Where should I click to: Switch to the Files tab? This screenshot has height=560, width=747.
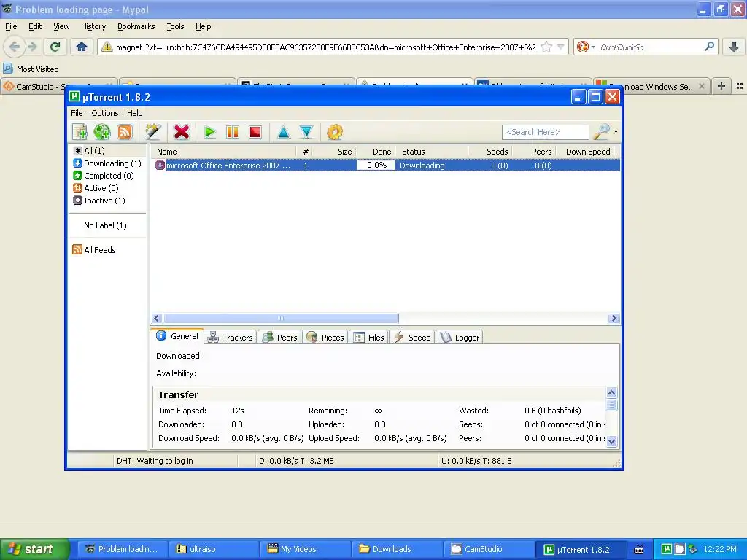point(368,337)
